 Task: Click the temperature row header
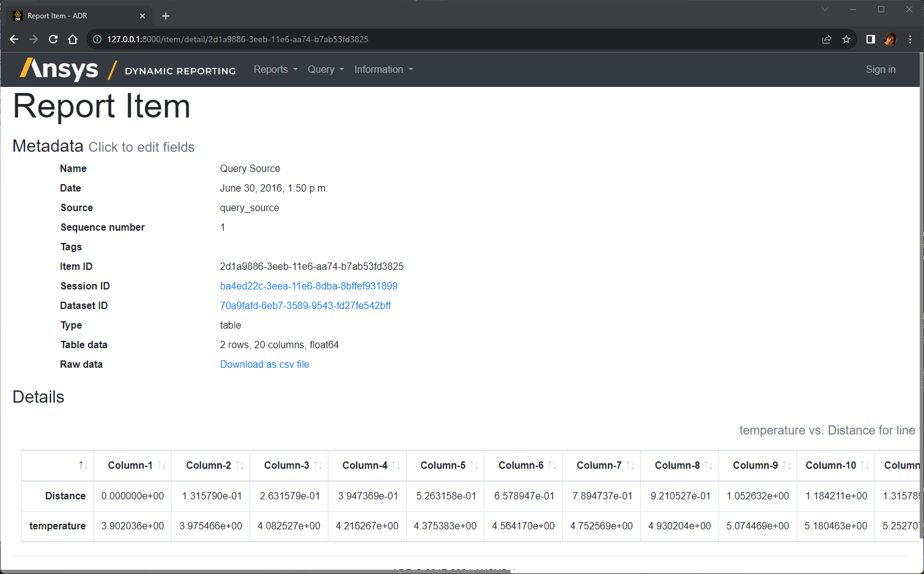pos(57,526)
